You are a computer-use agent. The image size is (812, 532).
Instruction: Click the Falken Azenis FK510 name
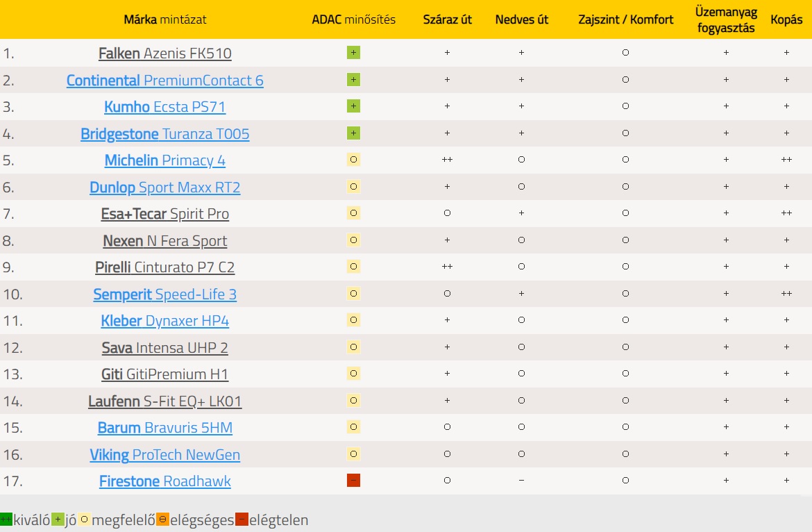[164, 53]
